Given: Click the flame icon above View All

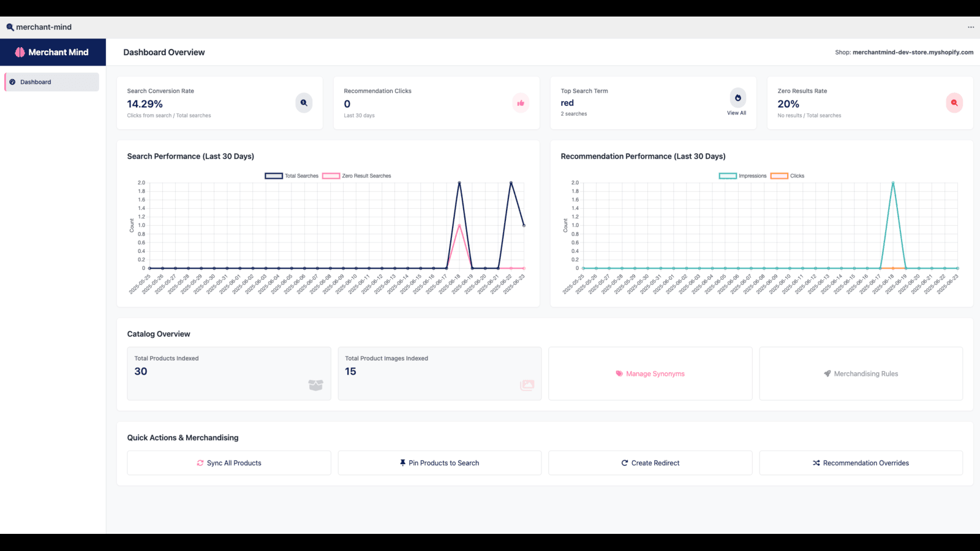Looking at the screenshot, I should point(737,97).
